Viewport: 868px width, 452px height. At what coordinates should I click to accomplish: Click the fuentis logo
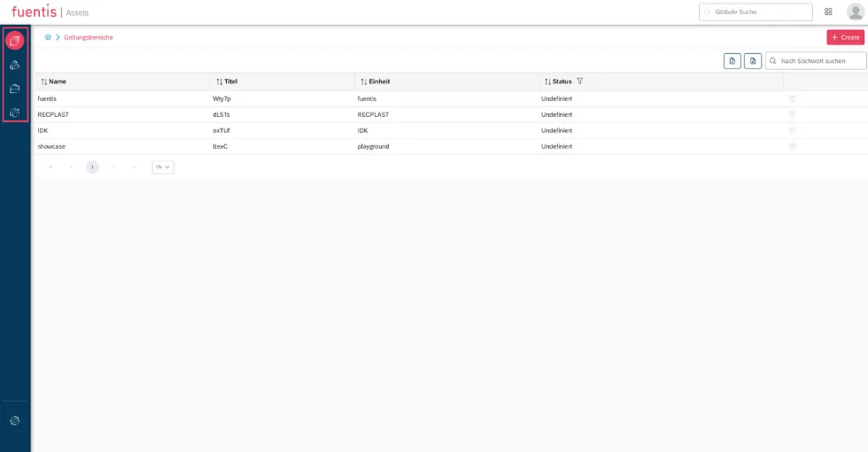[x=34, y=11]
